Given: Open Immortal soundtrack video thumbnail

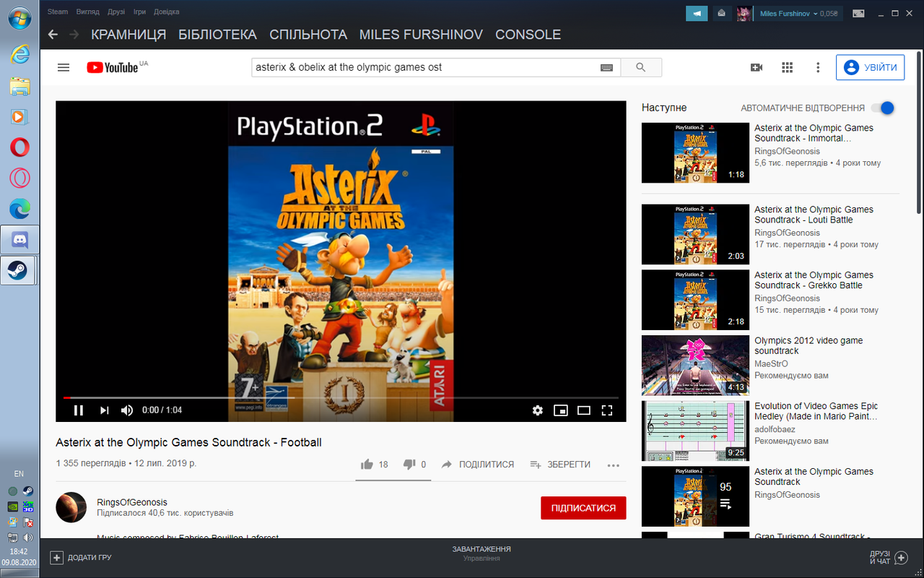Looking at the screenshot, I should [695, 152].
